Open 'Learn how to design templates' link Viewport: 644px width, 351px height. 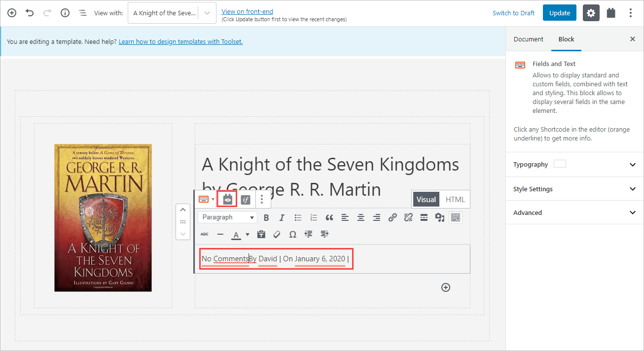(180, 42)
